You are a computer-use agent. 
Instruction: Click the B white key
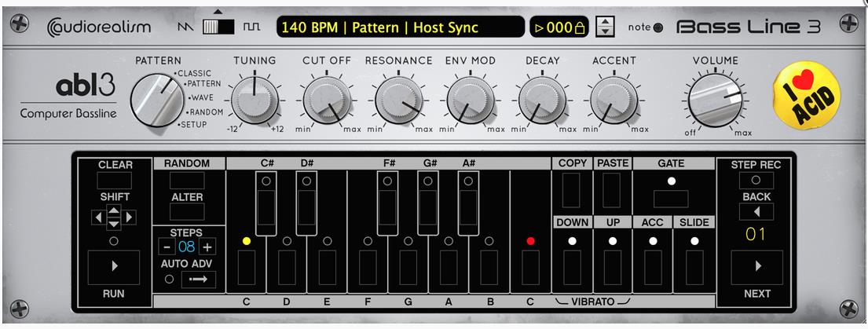489,267
